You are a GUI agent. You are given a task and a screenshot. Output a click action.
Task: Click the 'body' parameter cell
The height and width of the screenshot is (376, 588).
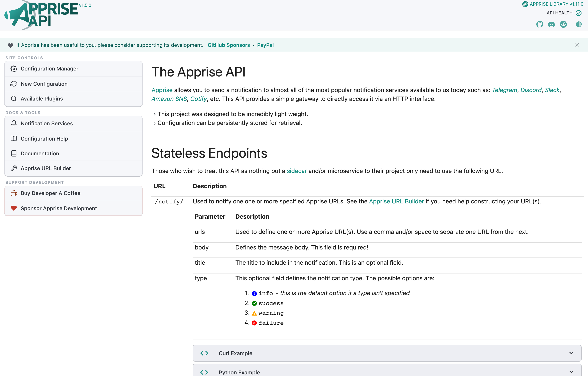coord(201,248)
